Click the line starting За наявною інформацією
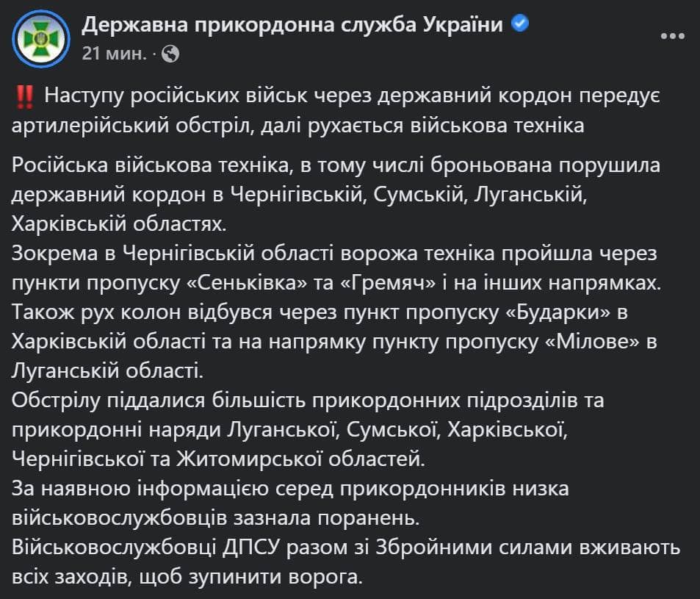Screen dimensions: 700x599 (291, 489)
